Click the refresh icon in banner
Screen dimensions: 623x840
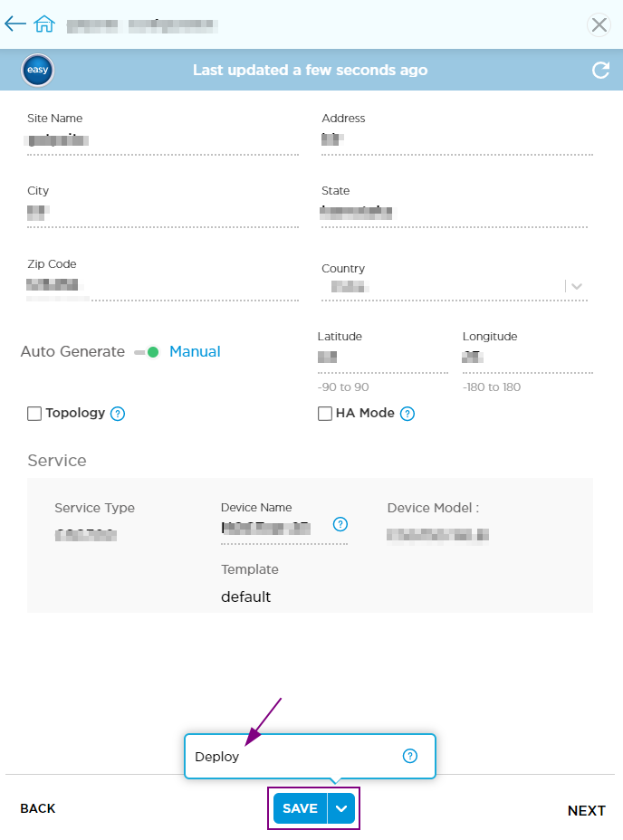click(600, 71)
